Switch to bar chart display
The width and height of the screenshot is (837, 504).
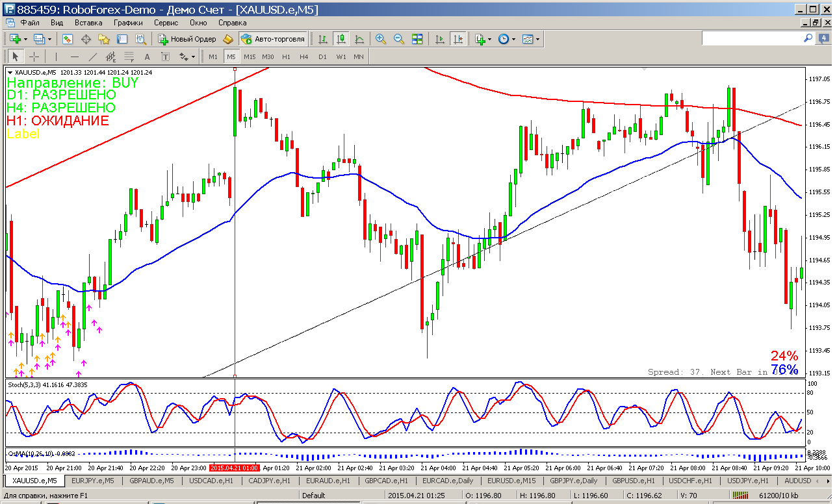point(323,39)
